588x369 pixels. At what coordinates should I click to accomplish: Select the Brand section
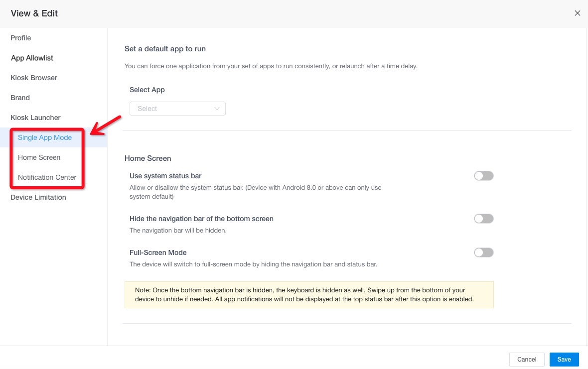[x=20, y=98]
